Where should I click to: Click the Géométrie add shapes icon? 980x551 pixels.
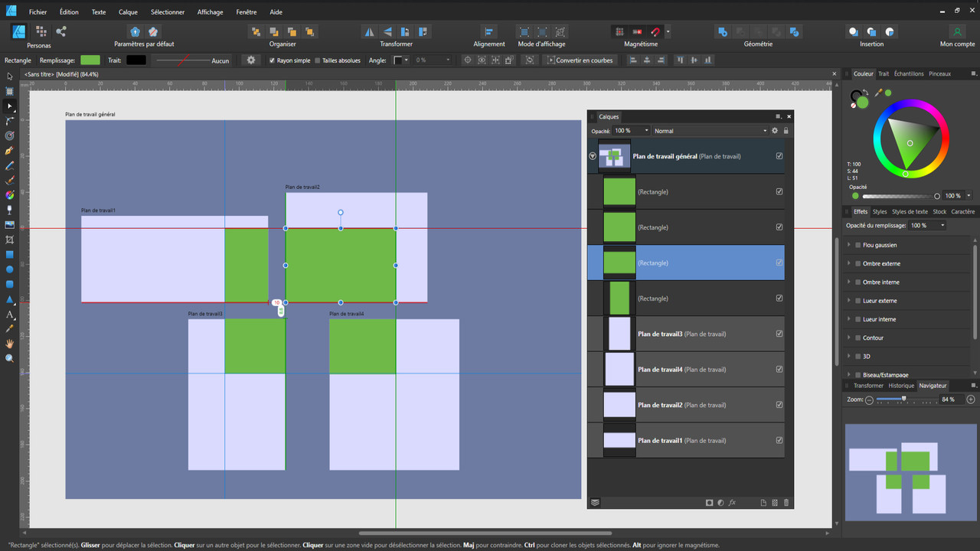coord(722,31)
